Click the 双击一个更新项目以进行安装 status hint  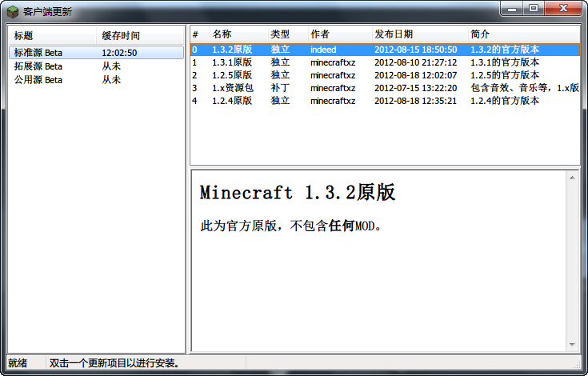(x=115, y=363)
